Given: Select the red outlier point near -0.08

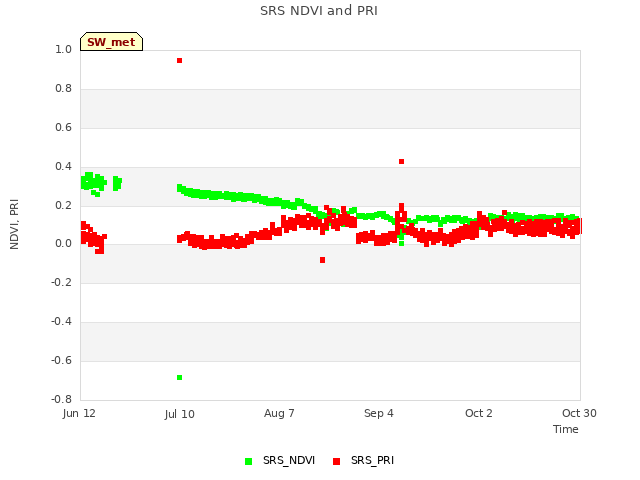Looking at the screenshot, I should 322,260.
